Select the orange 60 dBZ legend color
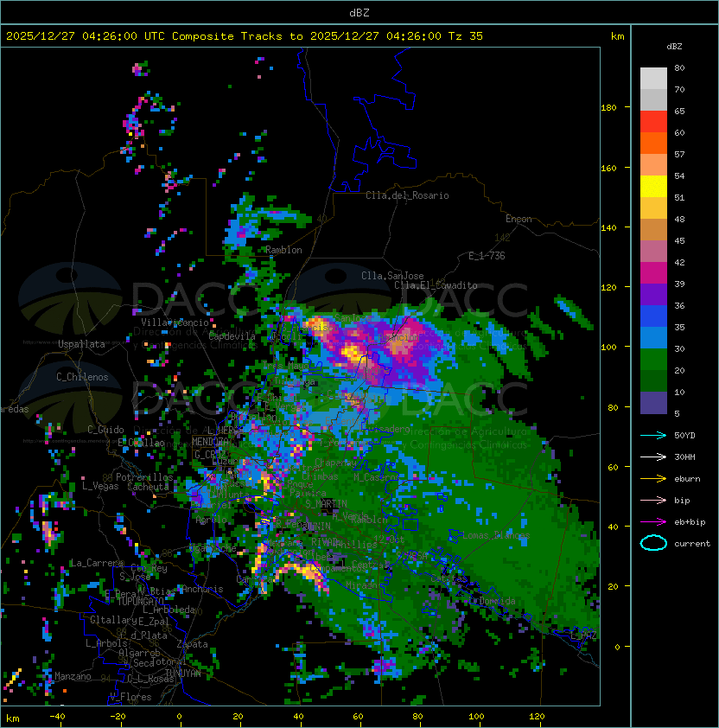The height and width of the screenshot is (728, 719). click(653, 143)
